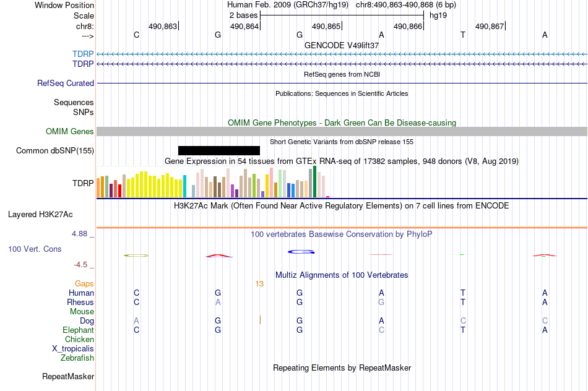Click the Dog lighter A base in first column

coord(137,321)
